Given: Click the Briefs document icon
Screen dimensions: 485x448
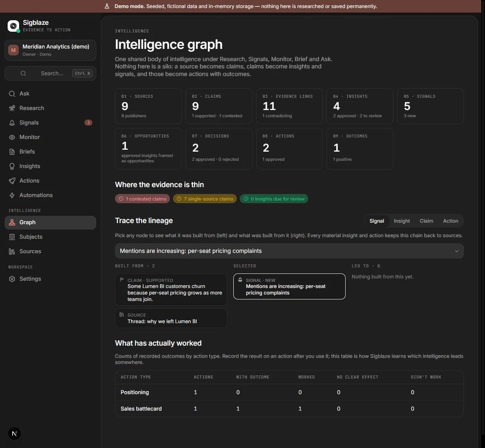Looking at the screenshot, I should click(x=12, y=152).
